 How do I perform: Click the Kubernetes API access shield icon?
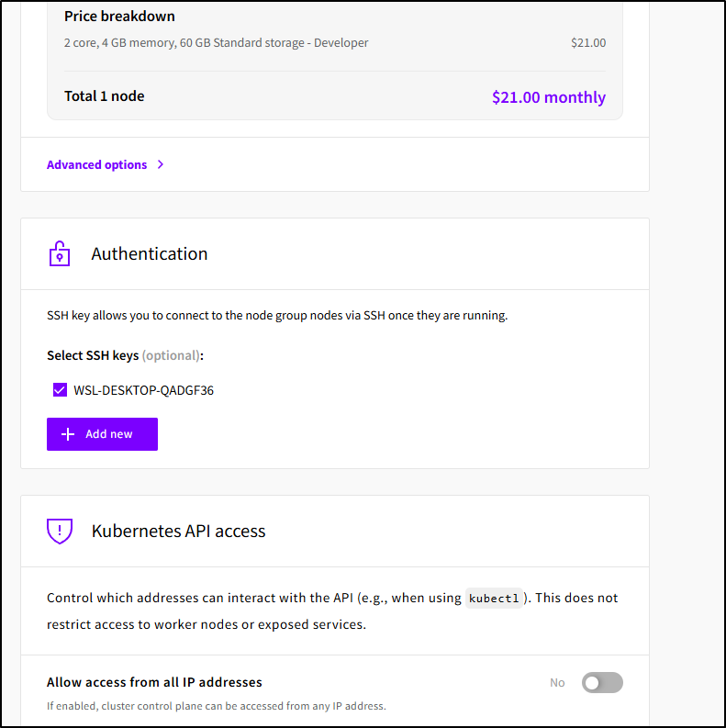pyautogui.click(x=59, y=531)
